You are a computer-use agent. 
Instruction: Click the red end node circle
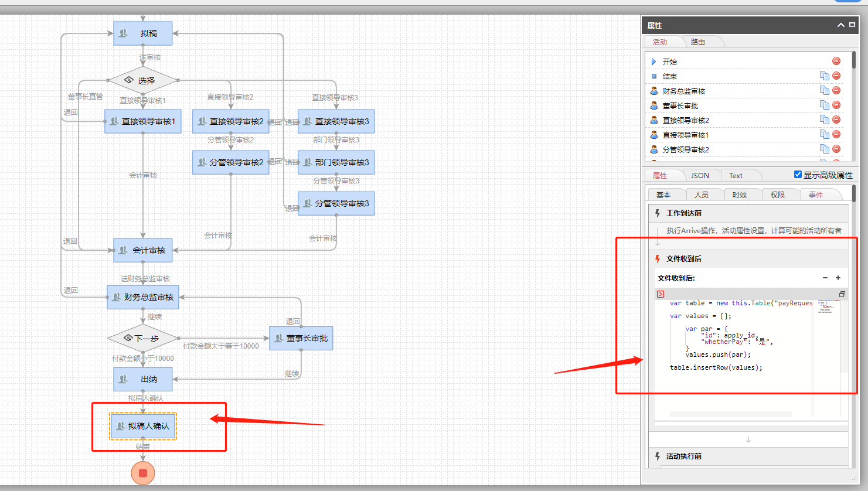143,473
